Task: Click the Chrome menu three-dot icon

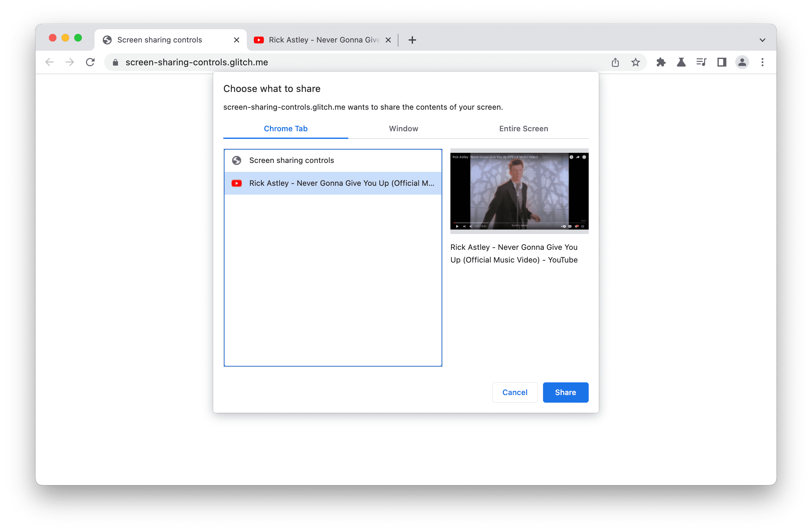Action: point(762,62)
